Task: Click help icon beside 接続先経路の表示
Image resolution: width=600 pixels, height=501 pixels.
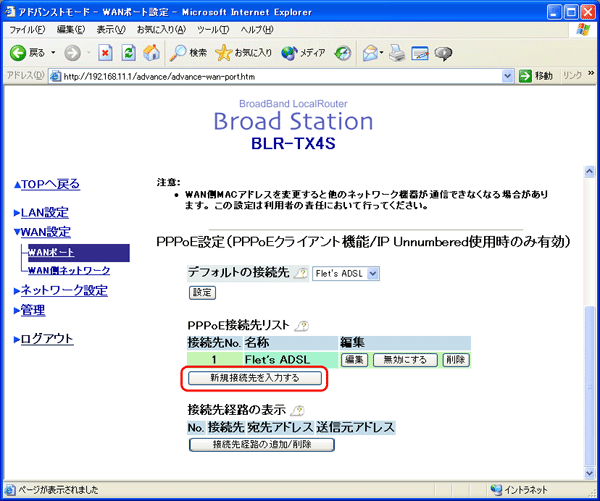Action: pos(297,411)
